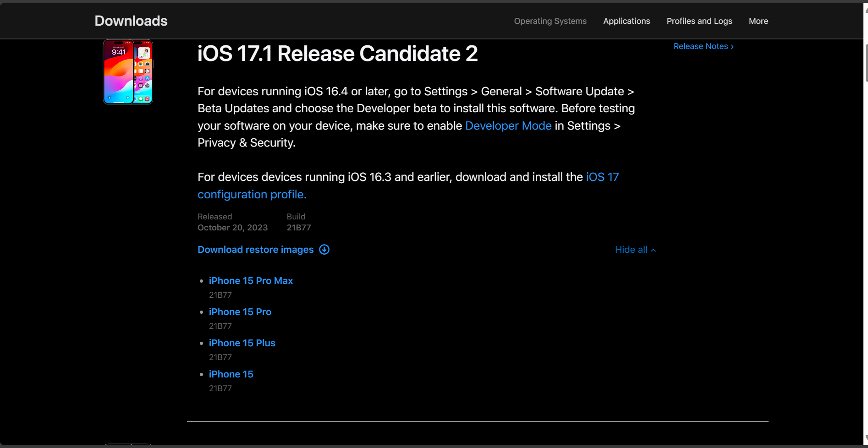Go to Downloads home title
868x448 pixels.
point(131,21)
